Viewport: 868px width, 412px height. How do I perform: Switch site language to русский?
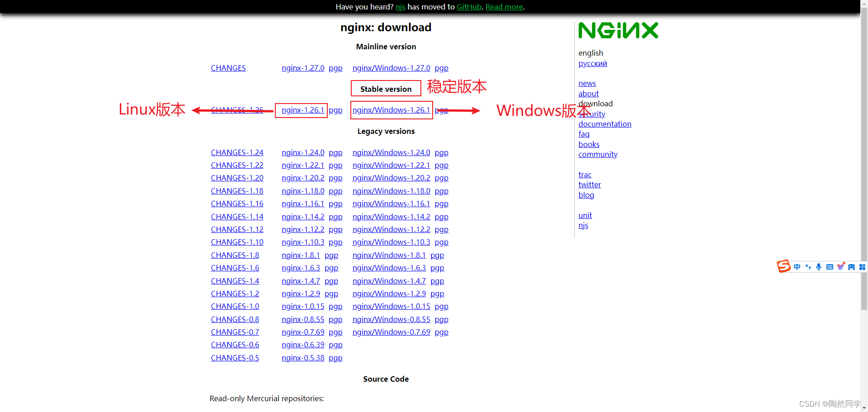click(592, 63)
